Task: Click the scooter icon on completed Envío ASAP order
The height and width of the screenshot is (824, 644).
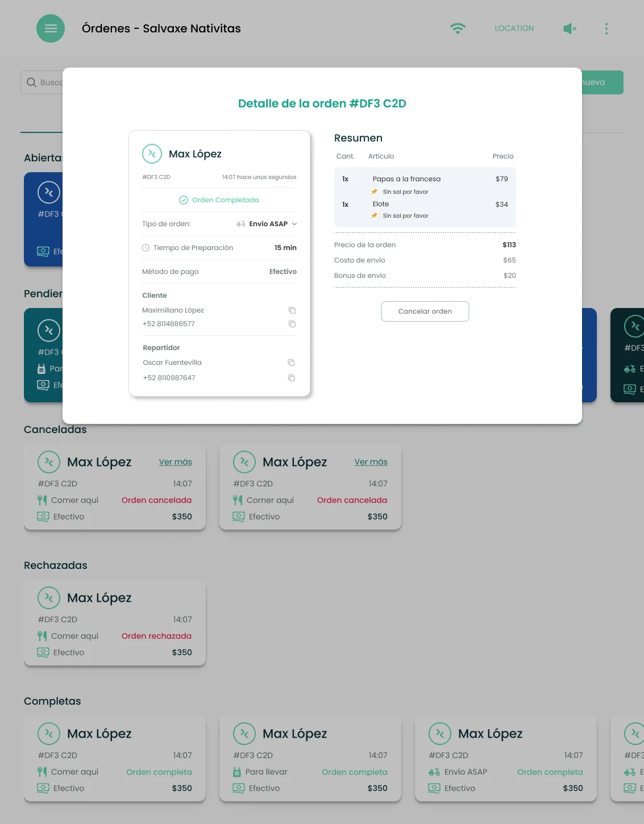Action: 434,772
